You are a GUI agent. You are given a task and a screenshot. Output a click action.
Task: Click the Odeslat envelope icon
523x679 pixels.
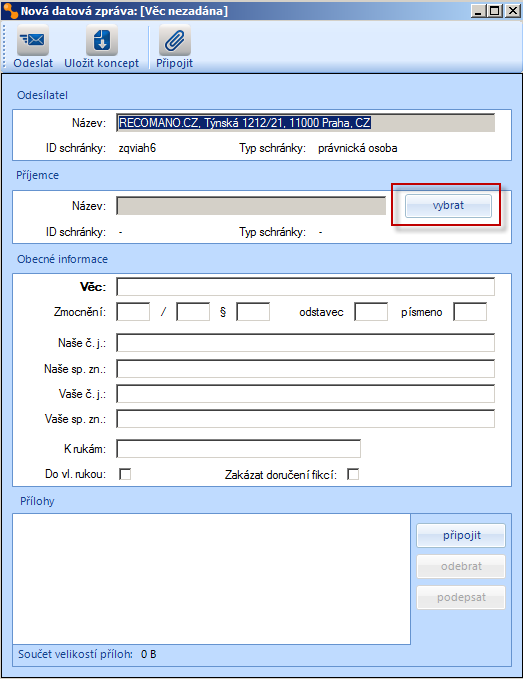pyautogui.click(x=33, y=40)
